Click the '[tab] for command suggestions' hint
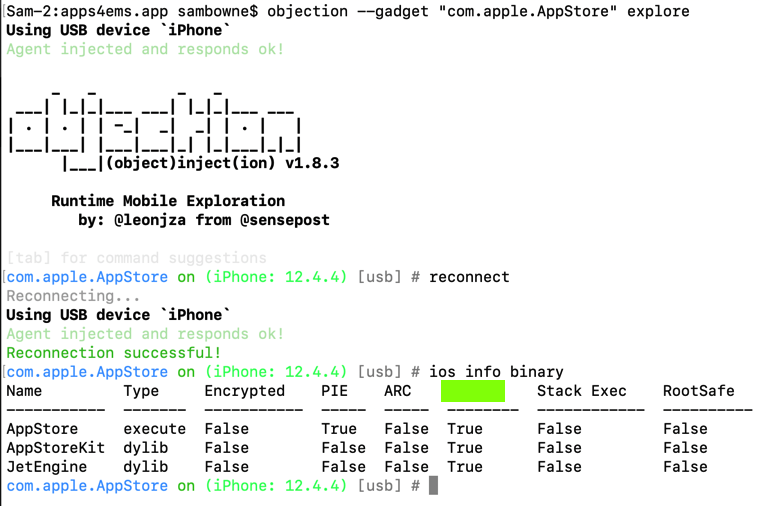Screen dimensions: 766x506 pos(136,258)
